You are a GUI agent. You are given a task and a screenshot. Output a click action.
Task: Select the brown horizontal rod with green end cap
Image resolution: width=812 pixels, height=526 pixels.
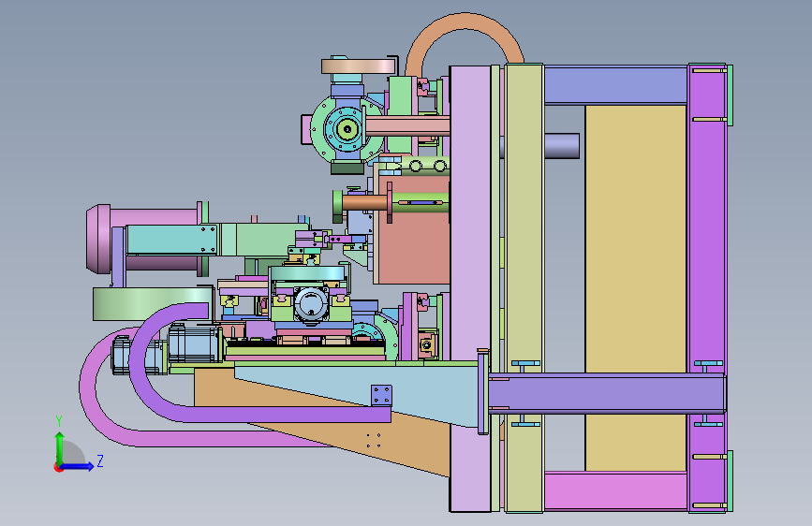coord(362,202)
